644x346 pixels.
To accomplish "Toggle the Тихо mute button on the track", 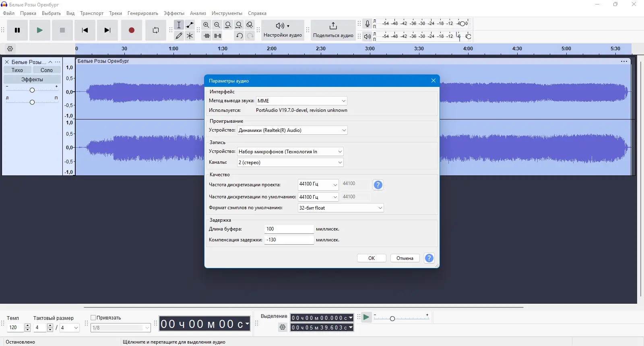I will click(17, 70).
